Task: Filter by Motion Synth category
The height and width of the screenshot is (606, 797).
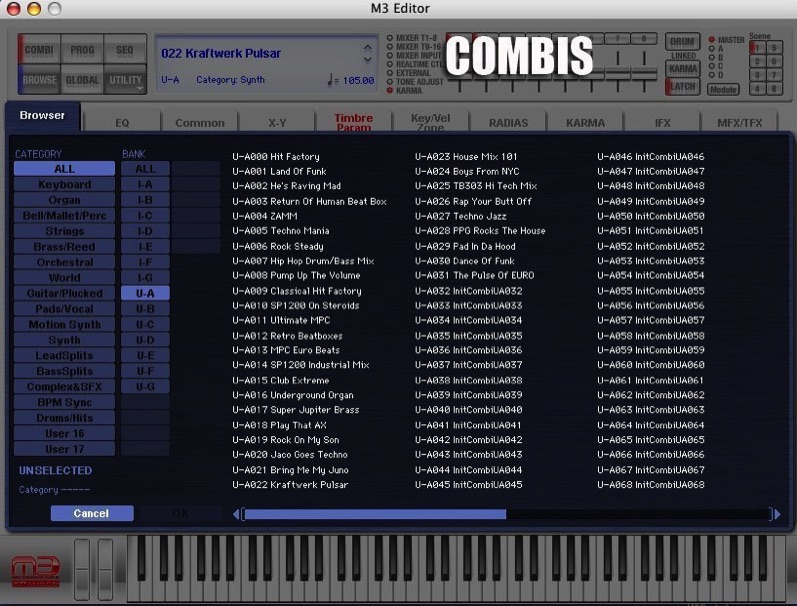Action: tap(65, 324)
